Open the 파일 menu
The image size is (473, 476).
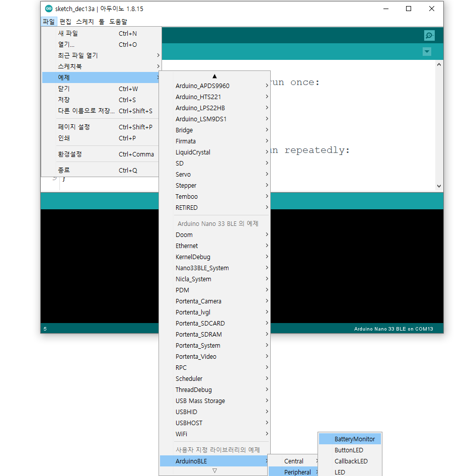click(x=49, y=22)
